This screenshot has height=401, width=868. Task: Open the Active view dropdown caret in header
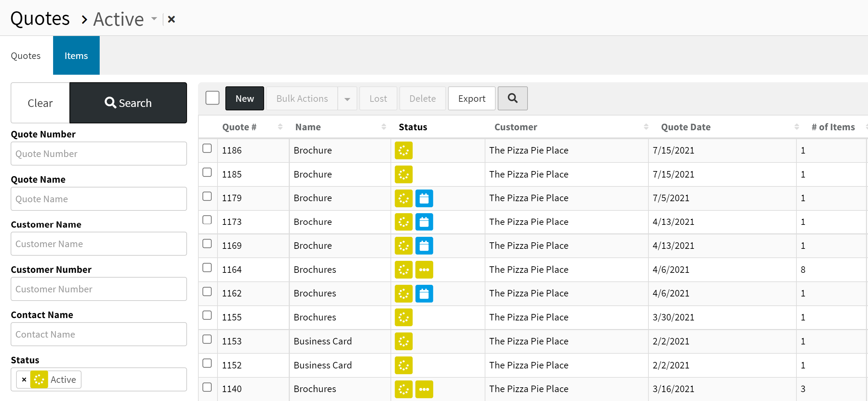154,19
